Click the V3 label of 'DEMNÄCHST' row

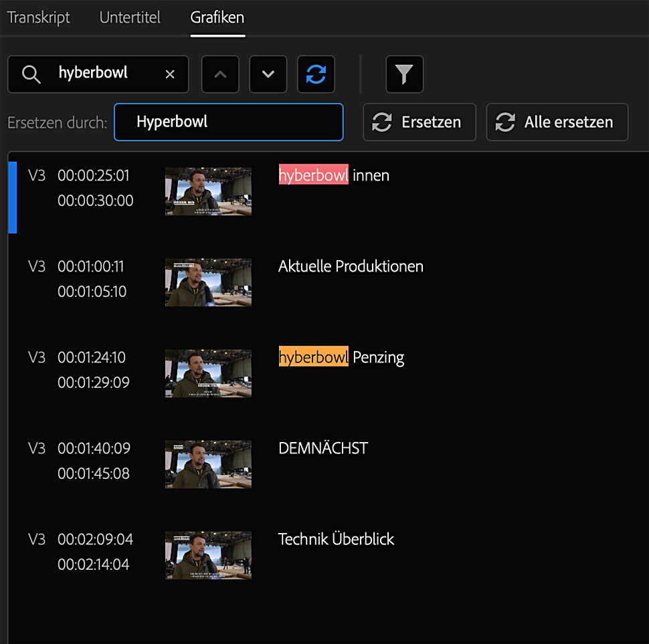pos(36,448)
